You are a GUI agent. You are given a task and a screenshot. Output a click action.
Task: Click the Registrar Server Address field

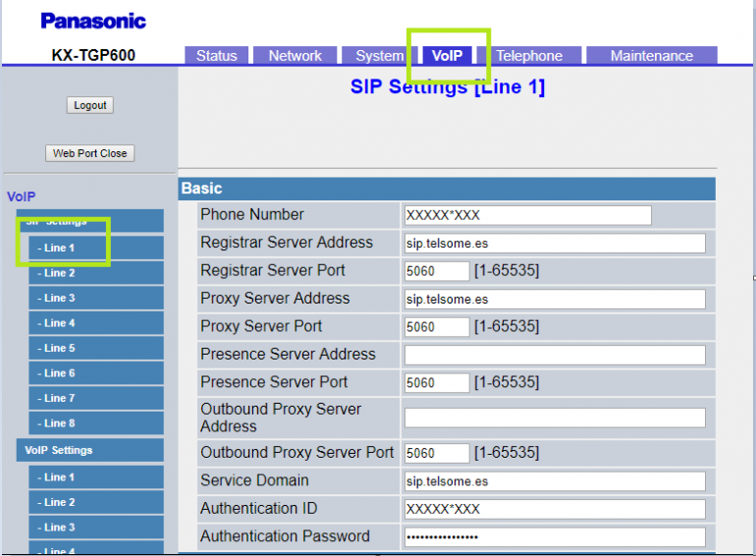pos(555,243)
